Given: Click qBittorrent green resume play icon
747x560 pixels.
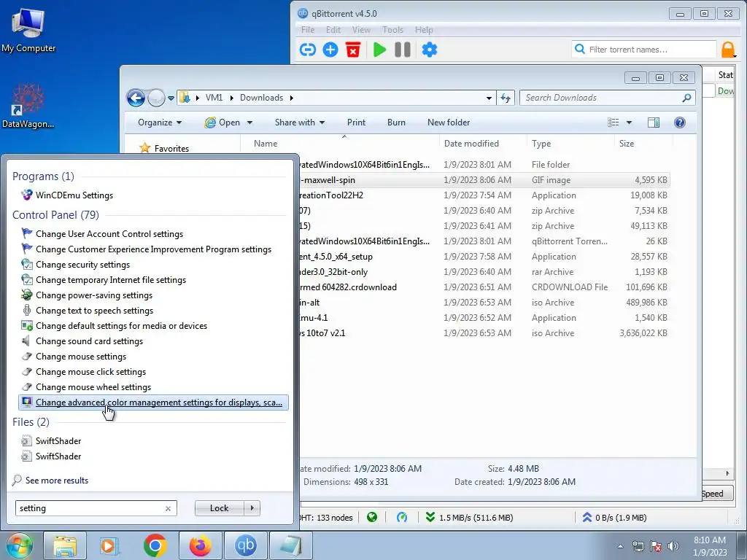Looking at the screenshot, I should pos(379,50).
